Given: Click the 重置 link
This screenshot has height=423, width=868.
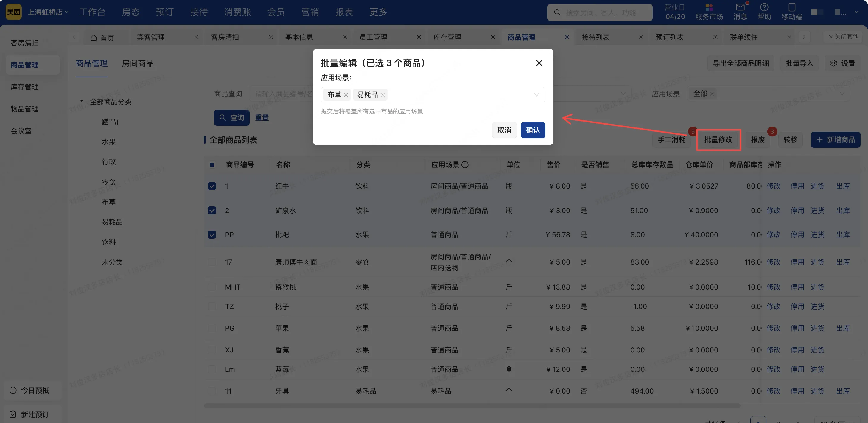Looking at the screenshot, I should coord(262,118).
